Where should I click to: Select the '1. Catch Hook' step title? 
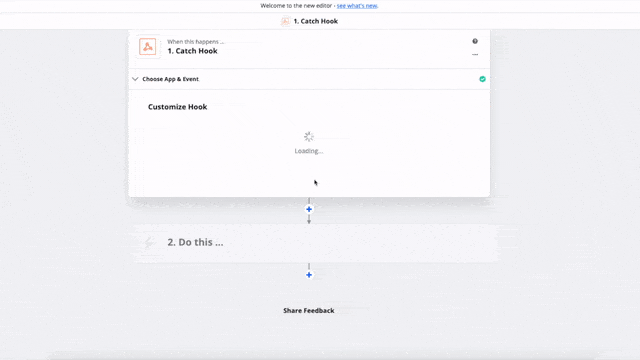coord(192,51)
